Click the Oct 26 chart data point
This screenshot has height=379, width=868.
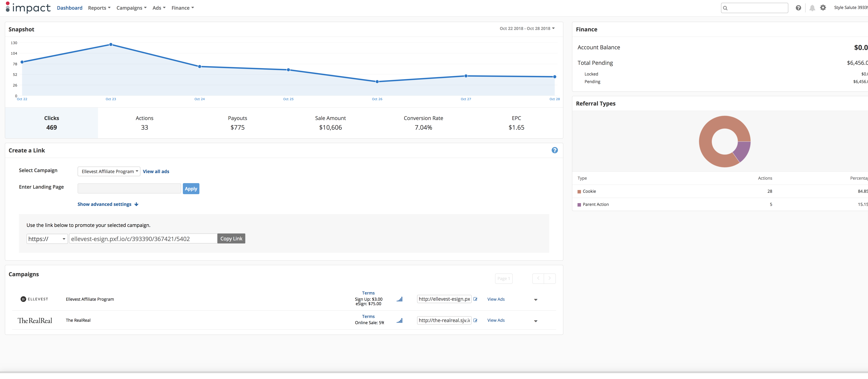377,82
